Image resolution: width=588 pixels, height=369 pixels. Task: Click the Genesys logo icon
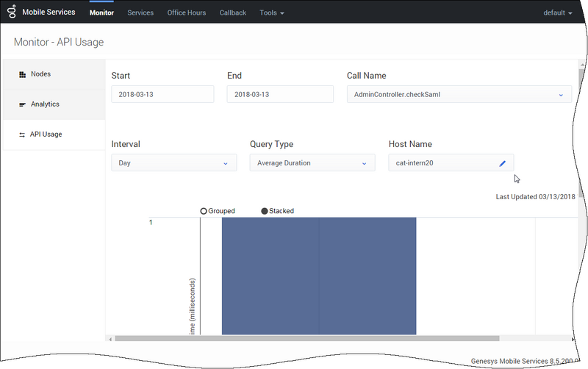point(11,12)
